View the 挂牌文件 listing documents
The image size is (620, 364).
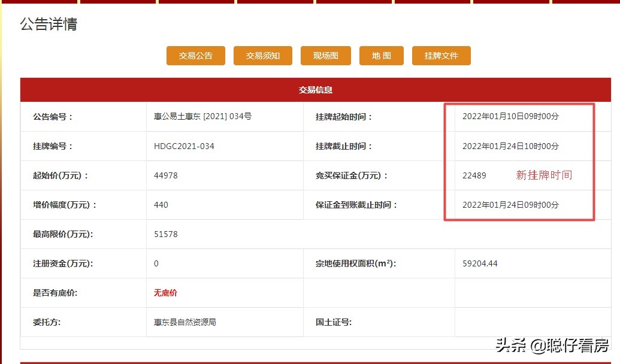(x=441, y=55)
